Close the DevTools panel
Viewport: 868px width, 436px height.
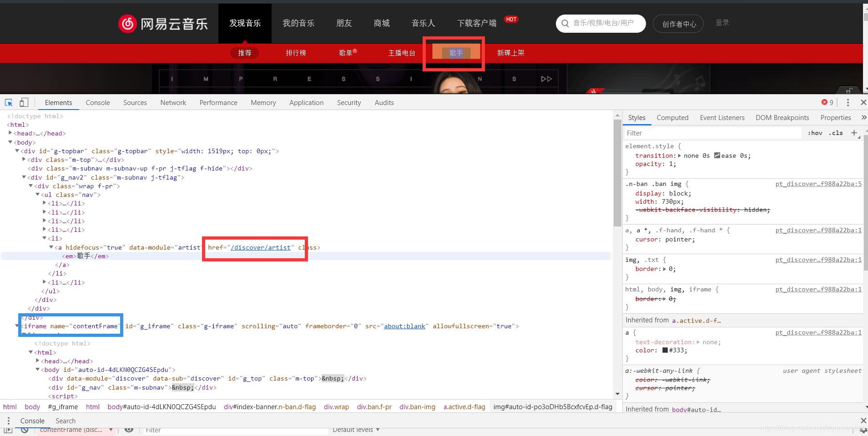click(863, 102)
